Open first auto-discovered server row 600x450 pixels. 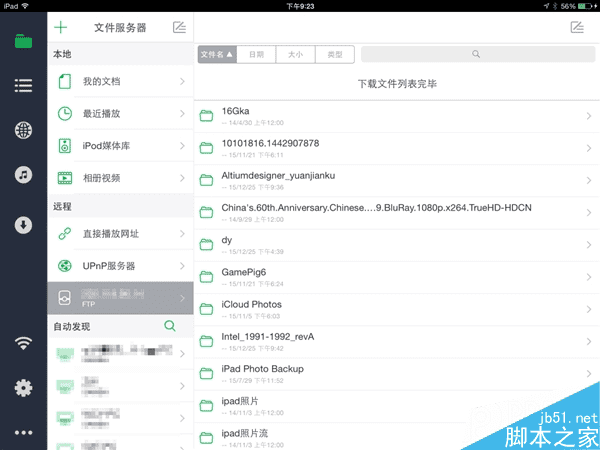(x=121, y=354)
